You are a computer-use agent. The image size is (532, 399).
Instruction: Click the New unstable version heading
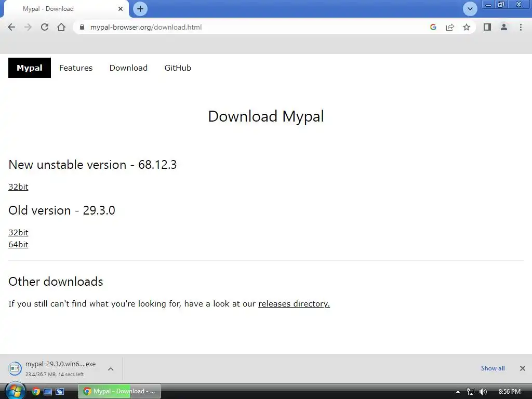[92, 165]
